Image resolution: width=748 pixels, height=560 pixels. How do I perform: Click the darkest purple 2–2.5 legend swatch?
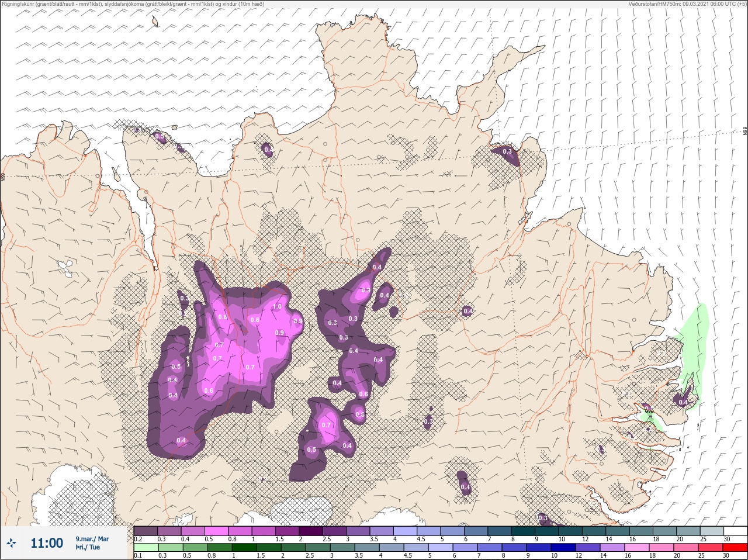(311, 531)
